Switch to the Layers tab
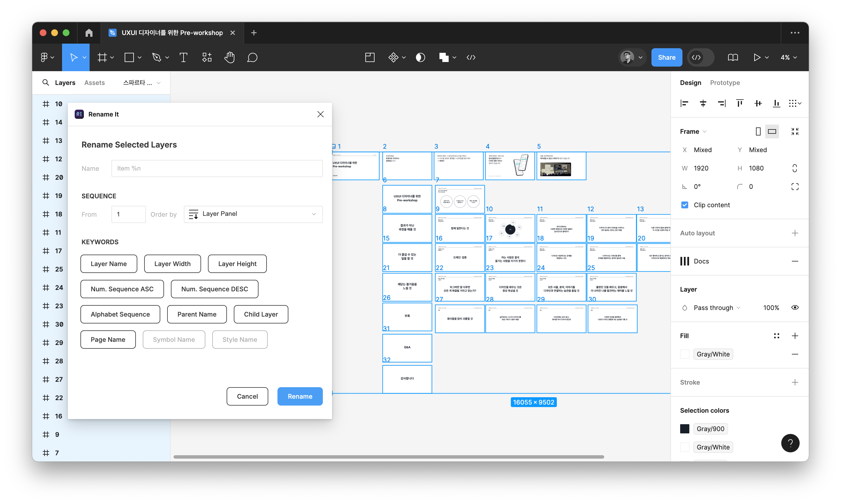 click(x=65, y=83)
